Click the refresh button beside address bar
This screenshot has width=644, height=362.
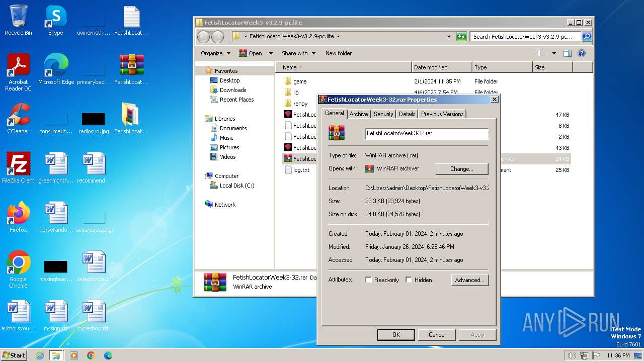[461, 37]
